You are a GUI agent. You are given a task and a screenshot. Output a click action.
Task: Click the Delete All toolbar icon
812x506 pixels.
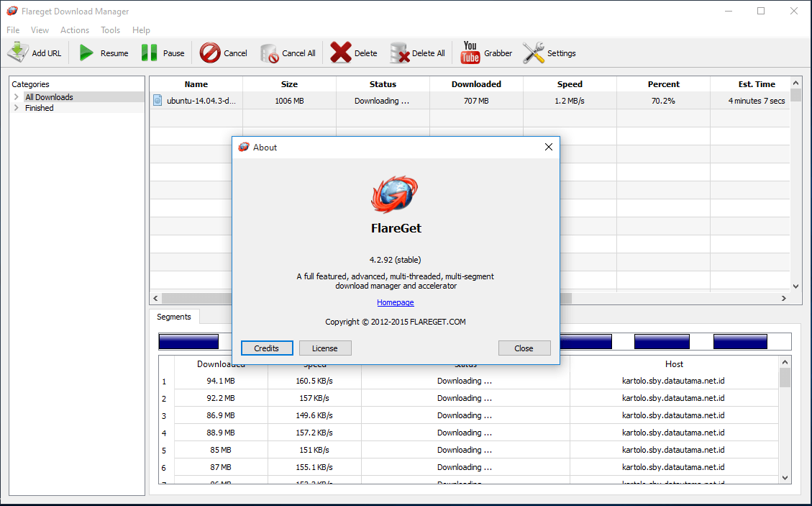(x=399, y=53)
